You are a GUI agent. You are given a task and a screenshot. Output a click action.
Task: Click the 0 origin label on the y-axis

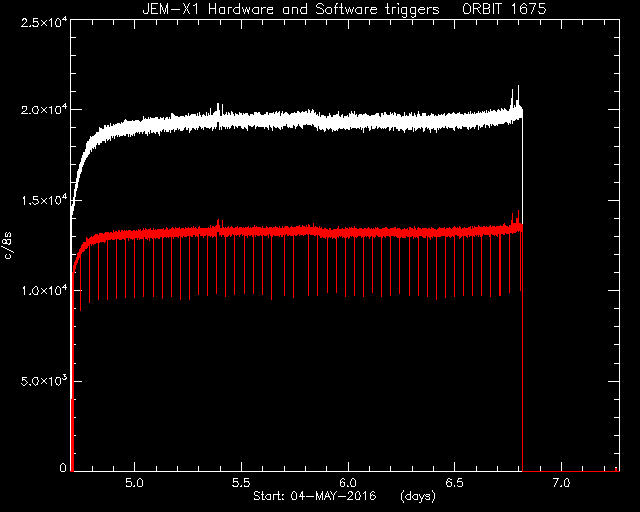[x=63, y=467]
